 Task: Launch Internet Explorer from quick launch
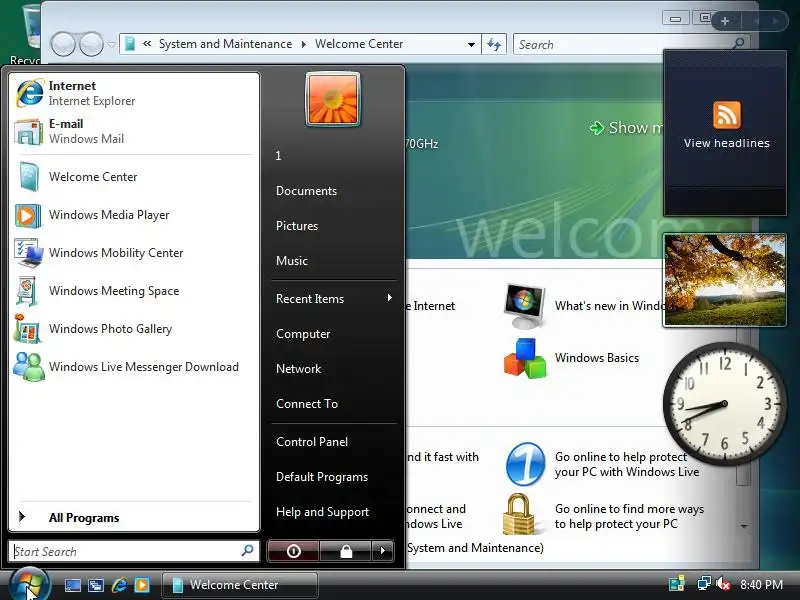119,585
